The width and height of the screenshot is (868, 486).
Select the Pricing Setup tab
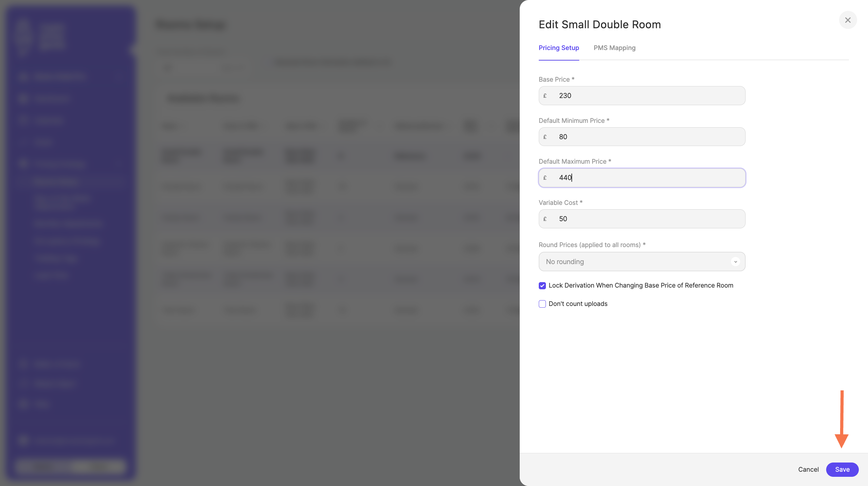[558, 48]
